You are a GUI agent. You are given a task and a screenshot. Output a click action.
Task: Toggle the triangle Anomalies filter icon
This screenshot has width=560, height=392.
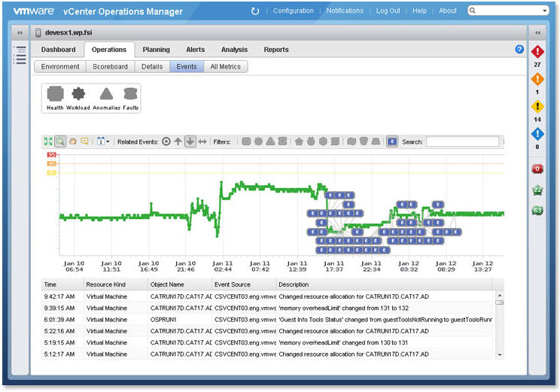(x=270, y=141)
